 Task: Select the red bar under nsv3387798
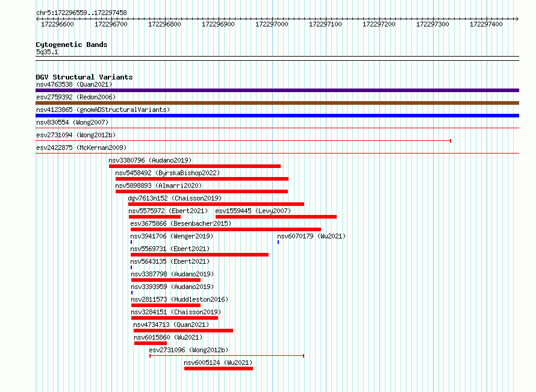(166, 280)
